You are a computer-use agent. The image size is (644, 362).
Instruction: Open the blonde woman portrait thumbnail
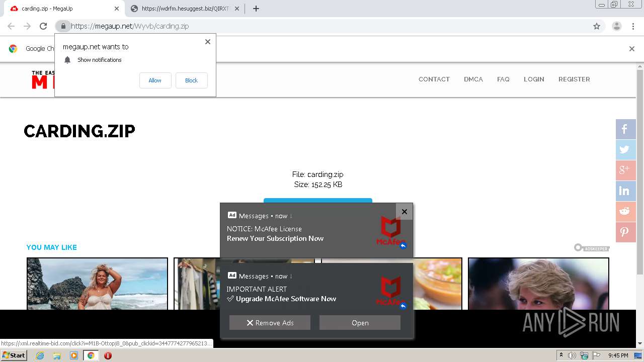point(538,284)
